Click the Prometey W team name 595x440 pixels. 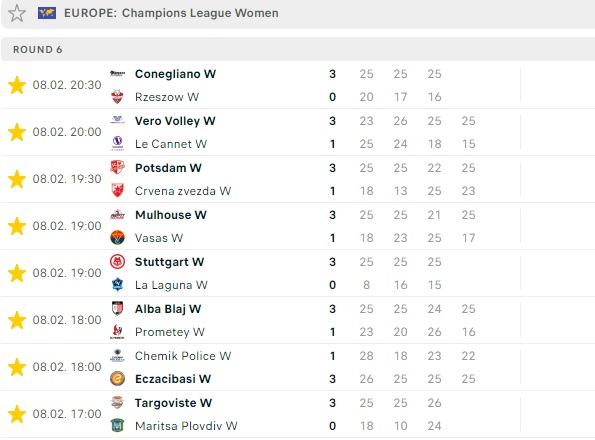click(x=170, y=332)
